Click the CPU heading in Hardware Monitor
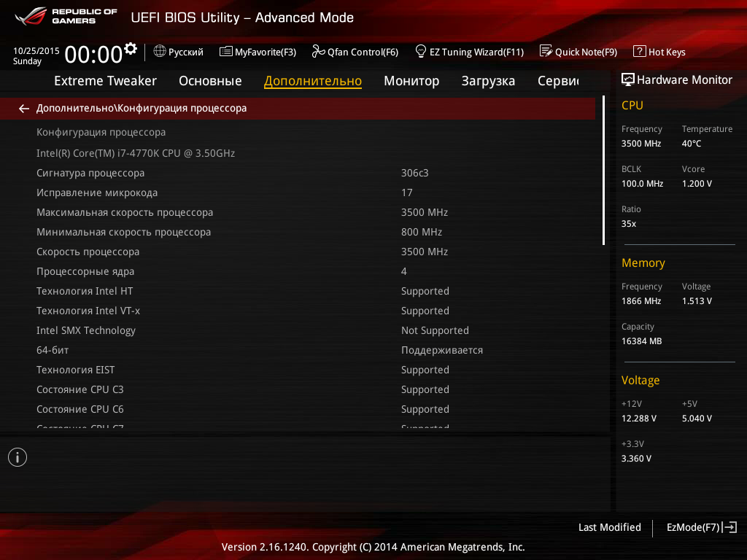747x560 pixels. [x=632, y=105]
